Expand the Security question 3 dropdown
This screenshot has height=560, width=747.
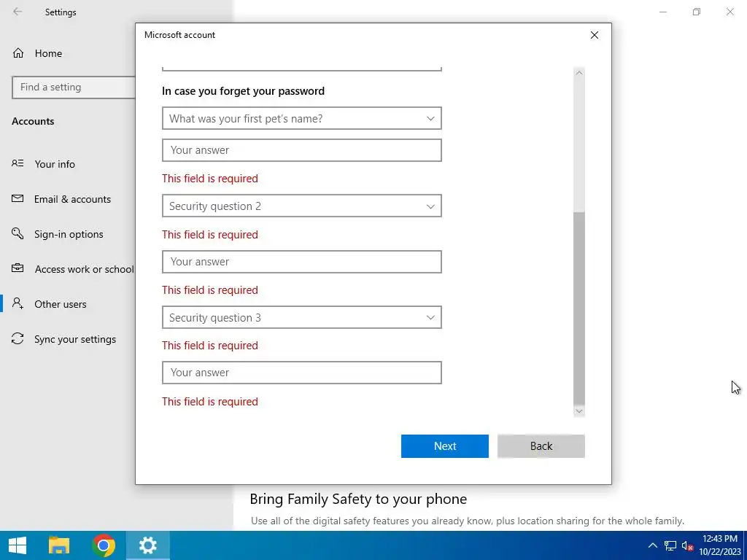[x=301, y=317]
